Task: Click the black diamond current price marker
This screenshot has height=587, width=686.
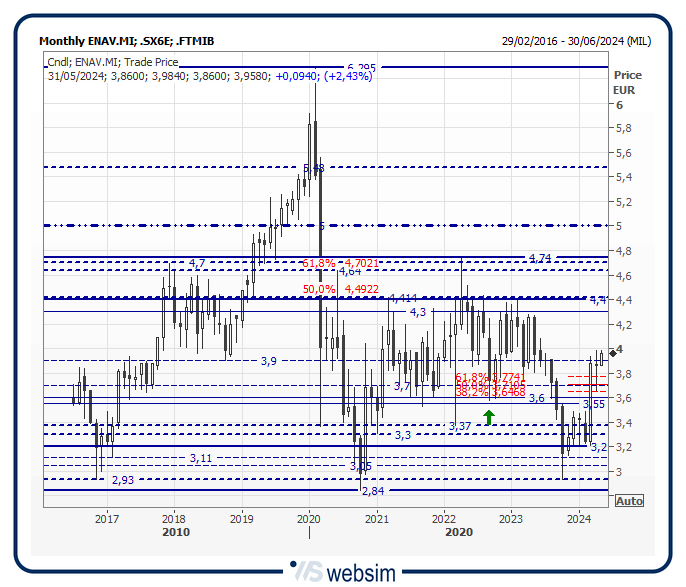Action: [x=612, y=352]
